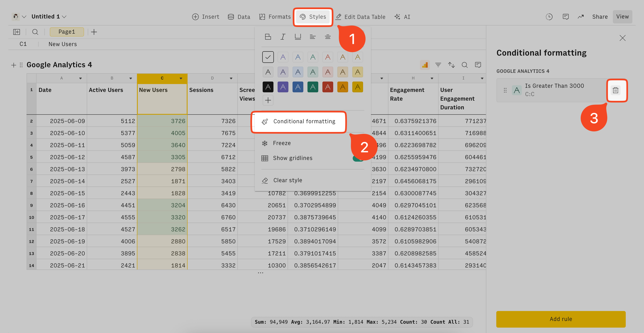This screenshot has width=644, height=333.
Task: Open the Formats menu
Action: (x=275, y=17)
